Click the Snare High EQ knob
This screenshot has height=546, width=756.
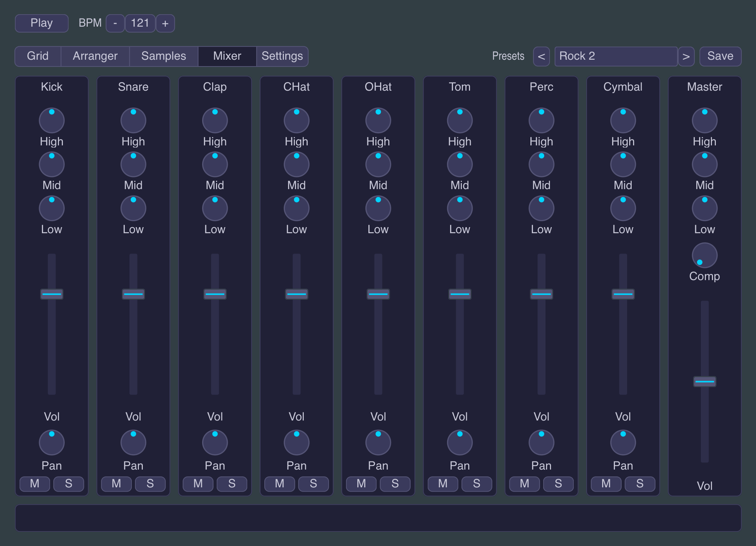pyautogui.click(x=133, y=121)
